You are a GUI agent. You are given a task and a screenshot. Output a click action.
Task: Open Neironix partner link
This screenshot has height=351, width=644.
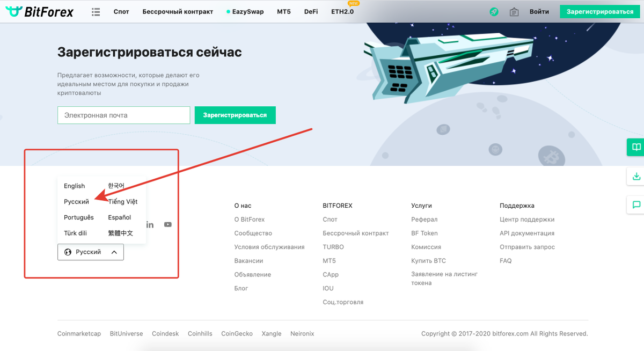302,333
